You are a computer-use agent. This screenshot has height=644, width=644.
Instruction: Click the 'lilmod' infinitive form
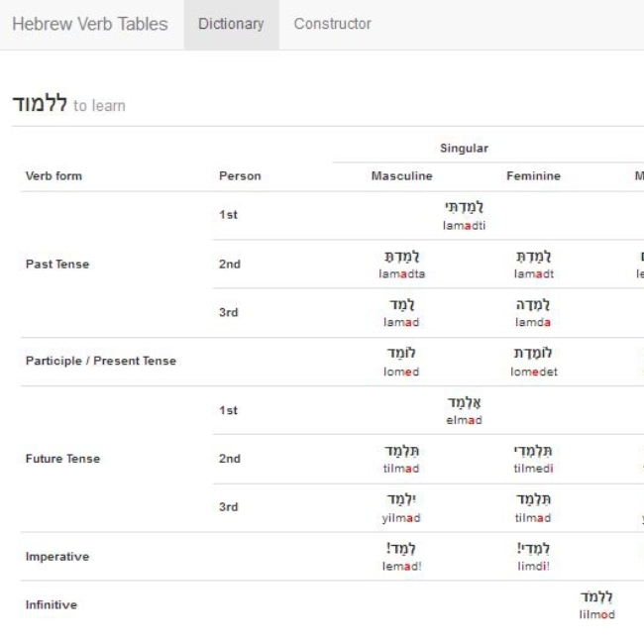(596, 604)
